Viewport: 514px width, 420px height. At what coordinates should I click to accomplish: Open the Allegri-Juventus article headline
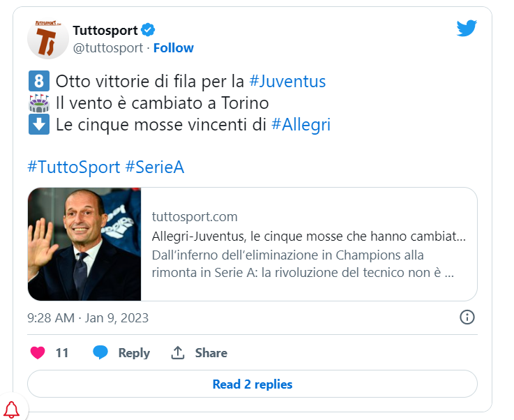tap(309, 236)
